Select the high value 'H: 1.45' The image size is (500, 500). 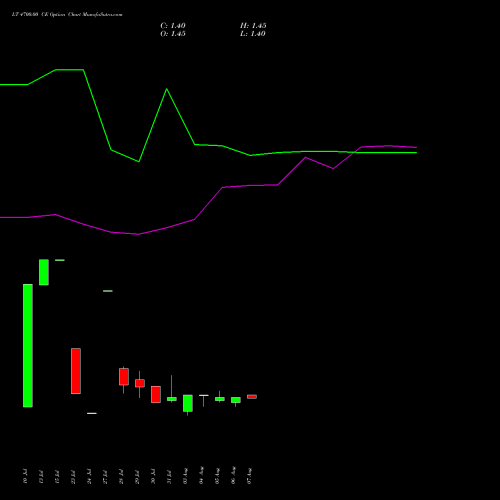pos(253,26)
